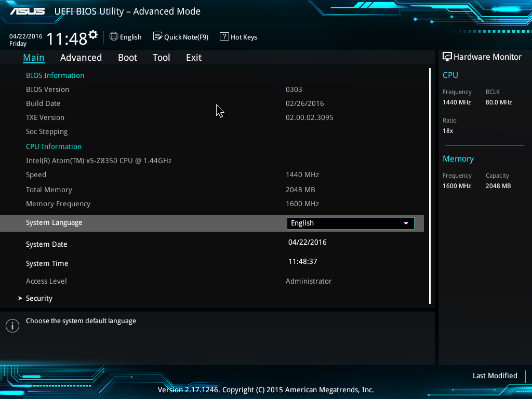Open the Hot Keys help

point(238,37)
